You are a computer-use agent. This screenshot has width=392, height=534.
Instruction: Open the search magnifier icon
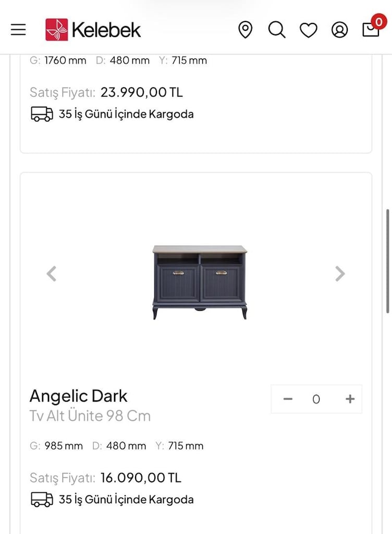point(277,30)
